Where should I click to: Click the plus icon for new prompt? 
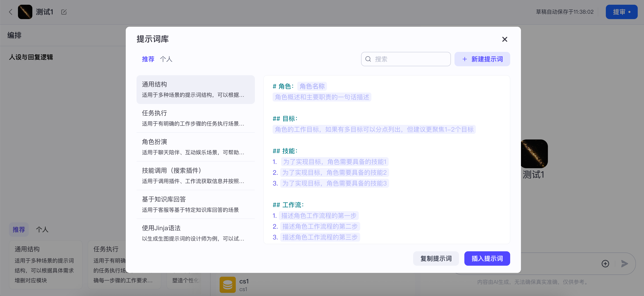(x=465, y=59)
